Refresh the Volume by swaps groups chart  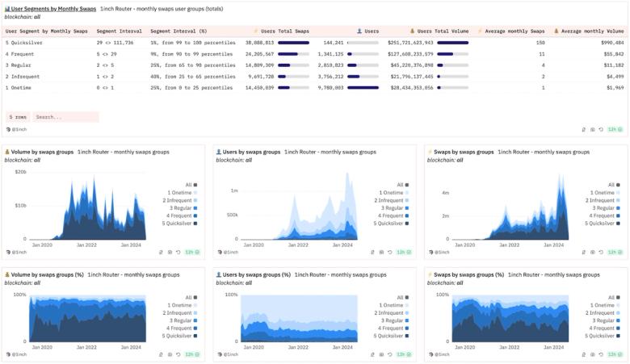pyautogui.click(x=178, y=252)
